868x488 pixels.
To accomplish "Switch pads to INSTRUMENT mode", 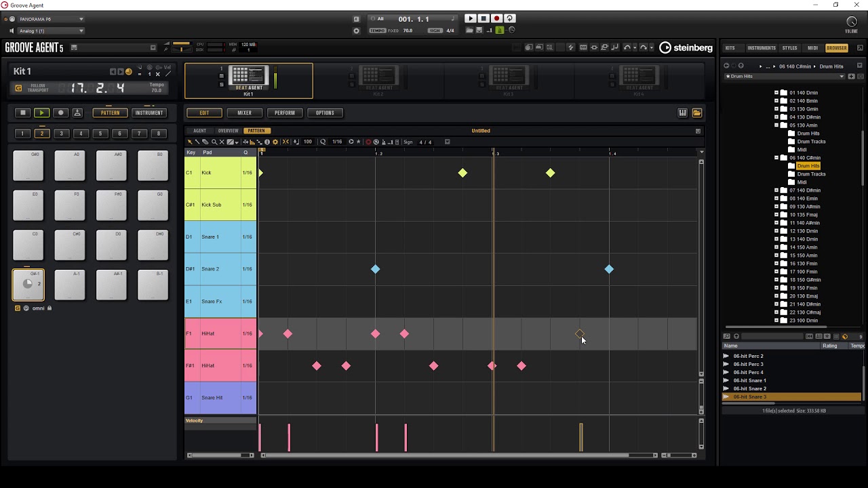I will (149, 113).
